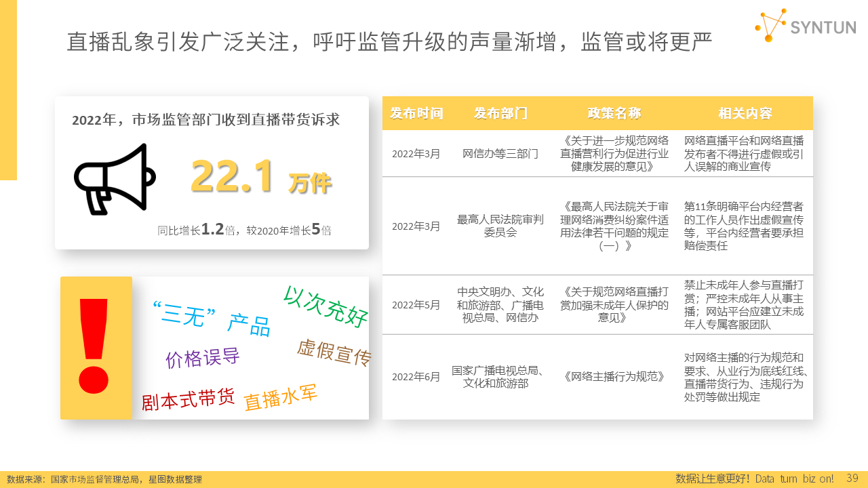The height and width of the screenshot is (488, 868).
Task: Click the 2022年6月 date cell
Action: [416, 377]
